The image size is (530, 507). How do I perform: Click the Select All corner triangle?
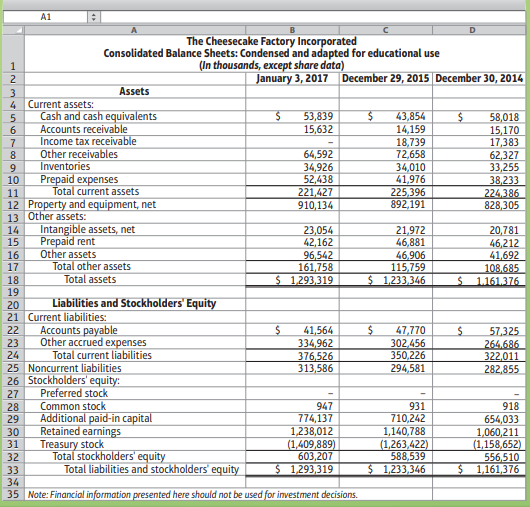[14, 30]
